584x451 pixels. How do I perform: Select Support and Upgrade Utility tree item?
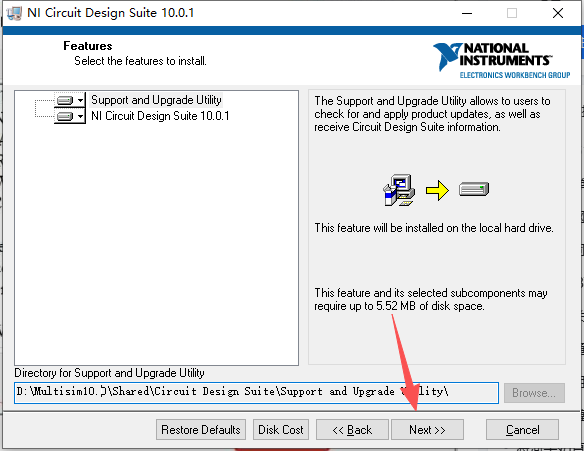(x=156, y=100)
